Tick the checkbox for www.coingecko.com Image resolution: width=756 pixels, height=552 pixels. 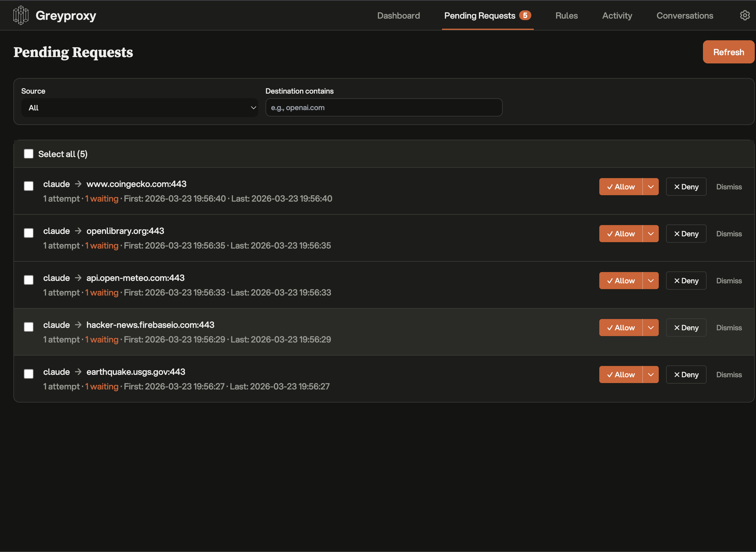tap(29, 186)
